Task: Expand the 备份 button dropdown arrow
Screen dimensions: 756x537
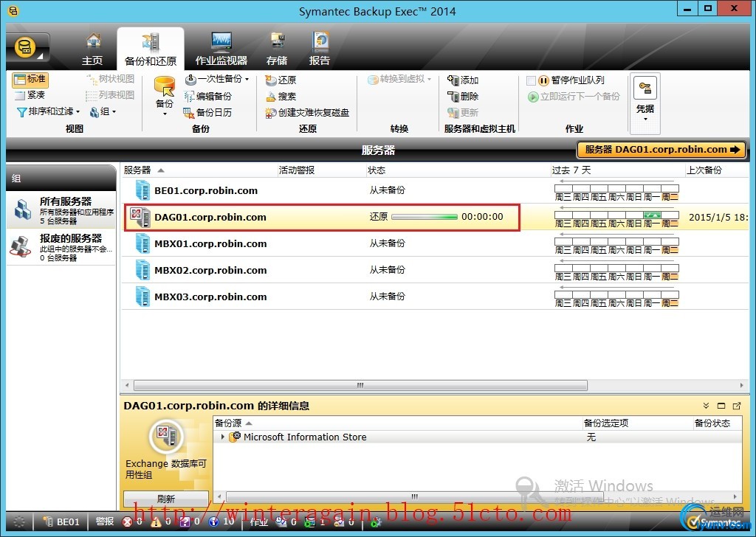Action: pos(165,114)
